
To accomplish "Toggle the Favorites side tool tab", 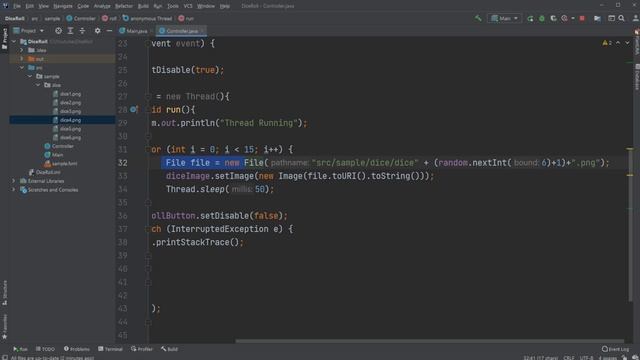I will click(4, 327).
